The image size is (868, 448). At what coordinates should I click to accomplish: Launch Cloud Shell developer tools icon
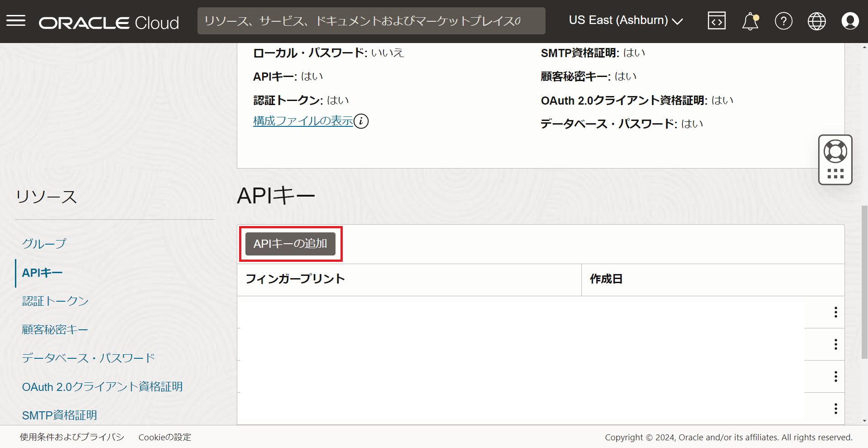point(716,21)
